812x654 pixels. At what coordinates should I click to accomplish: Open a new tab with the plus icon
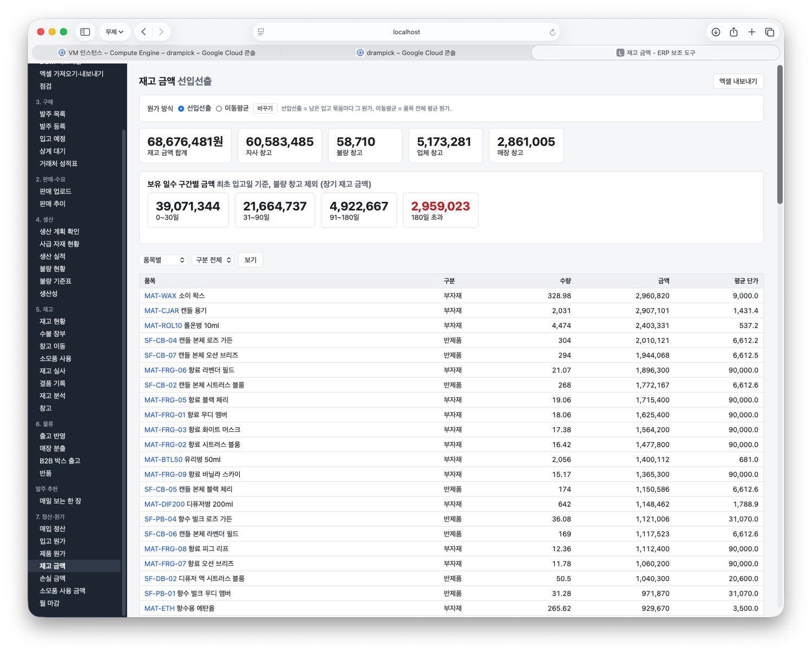(x=751, y=32)
